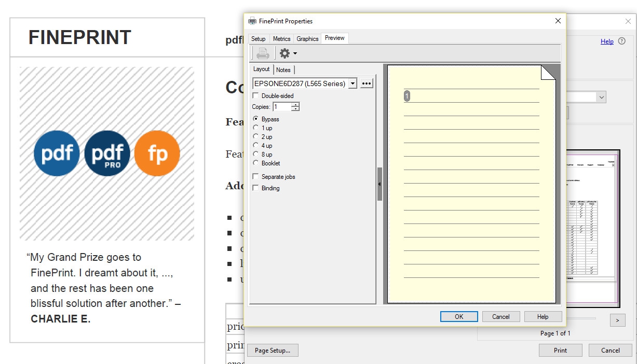Click the Copies stepper arrows
Viewport: 637px width, 364px height.
coord(295,107)
